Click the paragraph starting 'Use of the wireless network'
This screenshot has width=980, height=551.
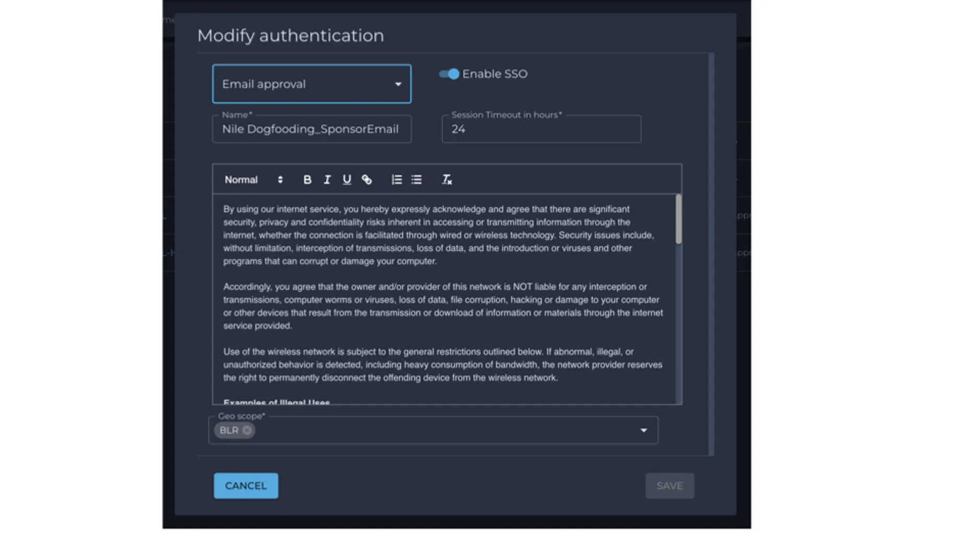click(x=443, y=365)
